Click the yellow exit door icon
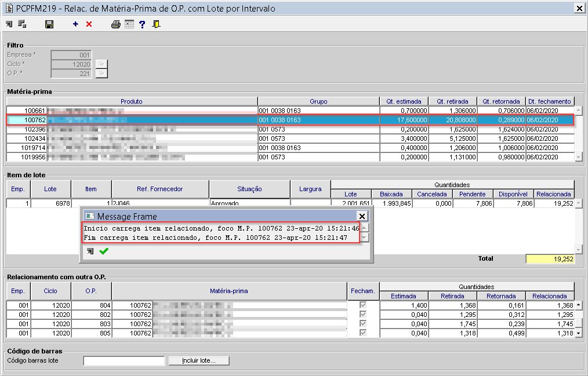The image size is (588, 376). (157, 24)
